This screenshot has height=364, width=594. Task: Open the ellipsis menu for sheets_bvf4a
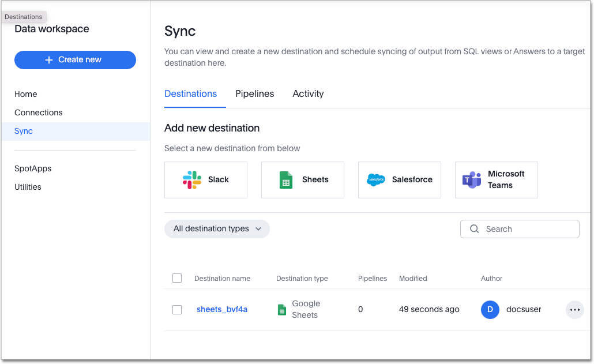tap(574, 309)
